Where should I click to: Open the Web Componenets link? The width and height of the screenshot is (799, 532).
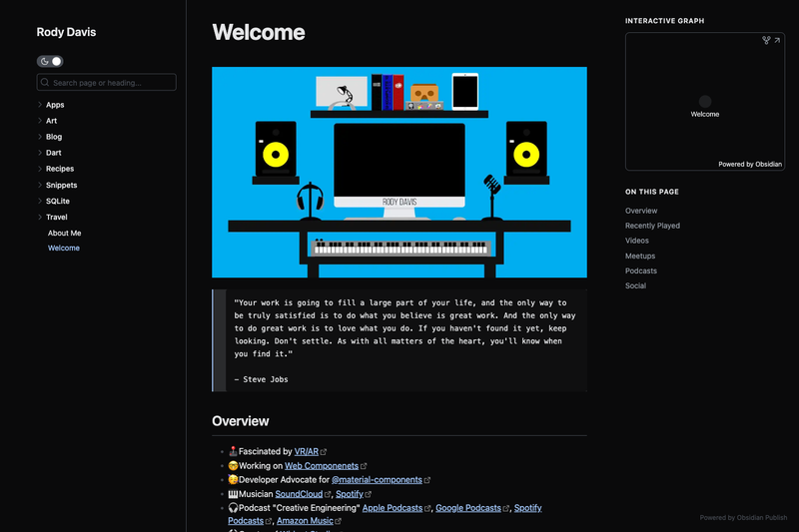(x=322, y=466)
